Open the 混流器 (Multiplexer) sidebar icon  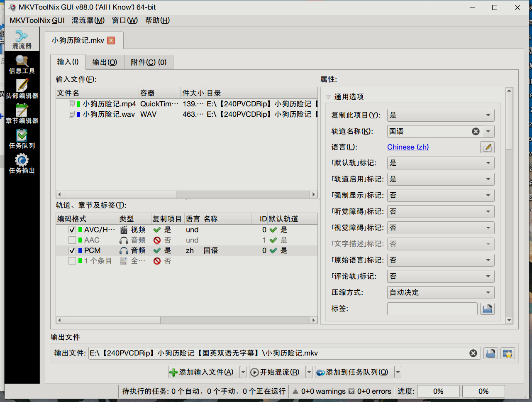pos(21,39)
